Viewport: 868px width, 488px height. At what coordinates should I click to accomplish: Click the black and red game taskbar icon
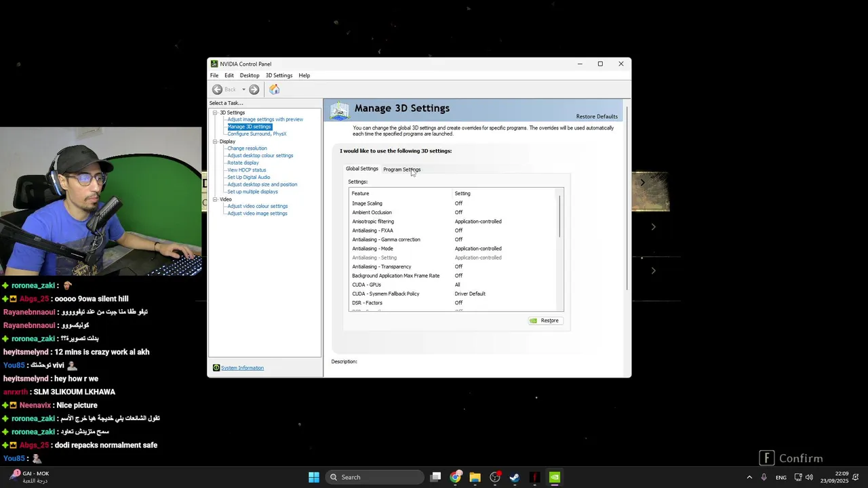pyautogui.click(x=534, y=477)
